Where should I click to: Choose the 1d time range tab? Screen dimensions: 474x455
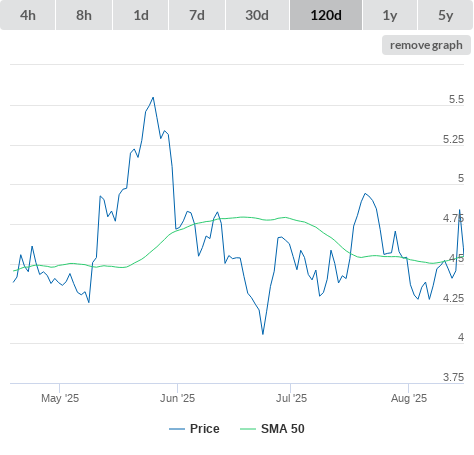tap(141, 15)
